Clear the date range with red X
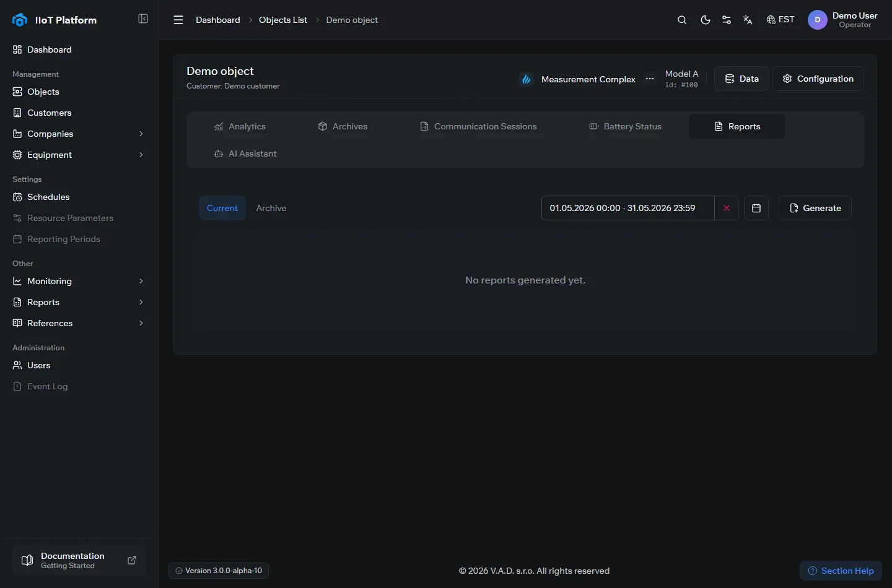 pyautogui.click(x=727, y=208)
